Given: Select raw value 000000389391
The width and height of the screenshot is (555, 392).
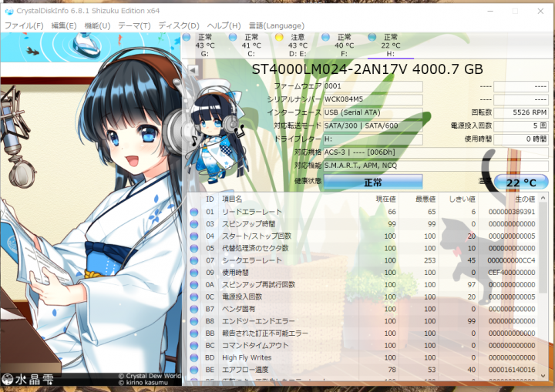Looking at the screenshot, I should point(512,212).
